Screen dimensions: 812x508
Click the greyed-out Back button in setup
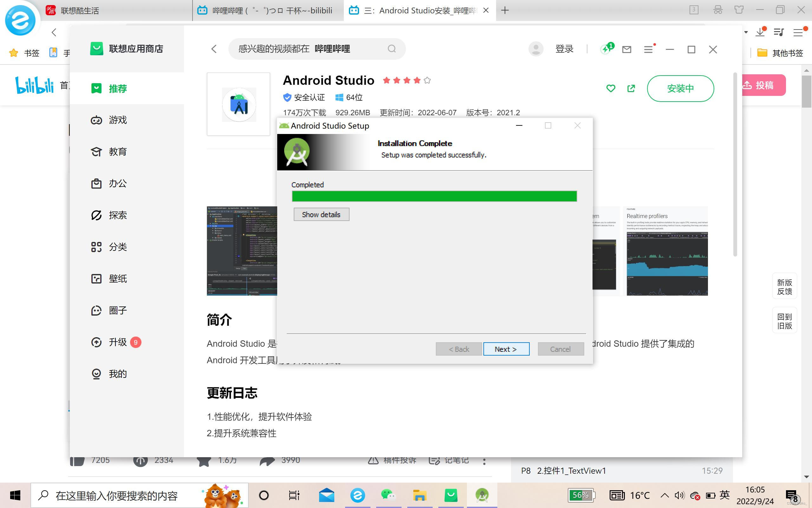tap(459, 349)
